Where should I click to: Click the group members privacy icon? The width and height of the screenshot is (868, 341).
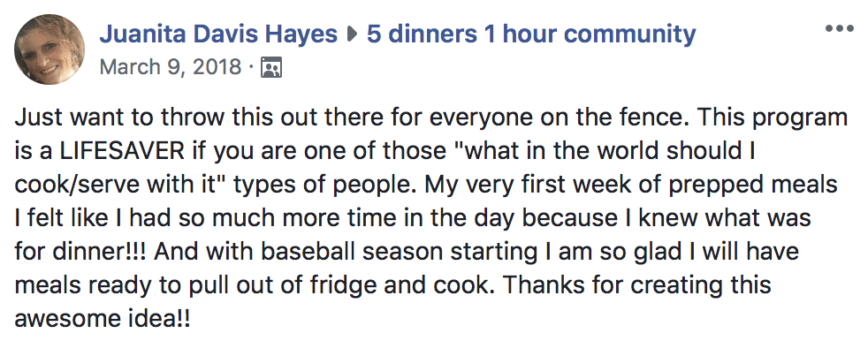[x=271, y=67]
